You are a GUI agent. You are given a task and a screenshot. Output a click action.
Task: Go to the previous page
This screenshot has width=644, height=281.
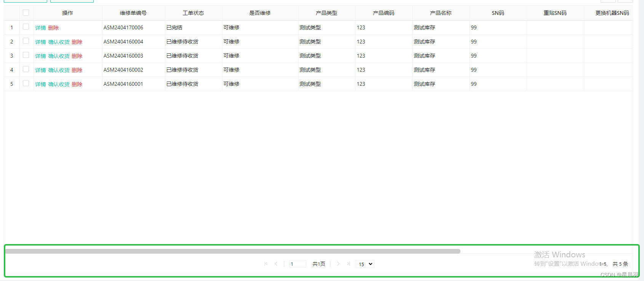point(276,264)
